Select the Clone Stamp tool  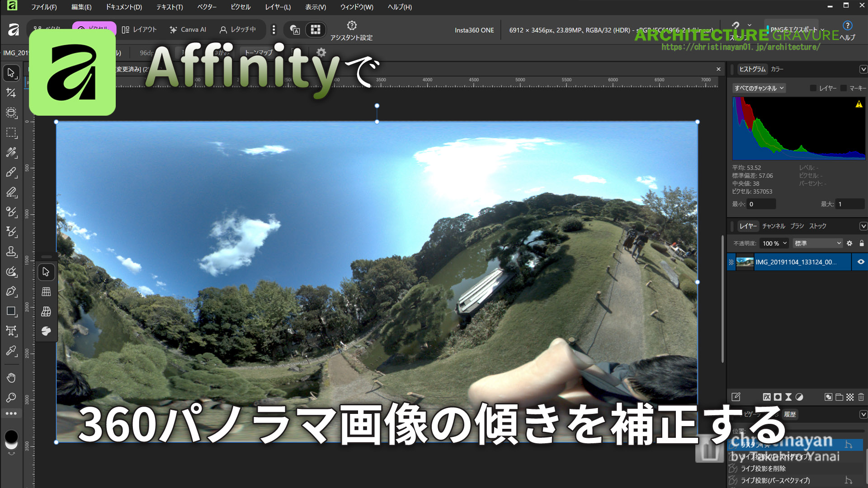coord(11,252)
